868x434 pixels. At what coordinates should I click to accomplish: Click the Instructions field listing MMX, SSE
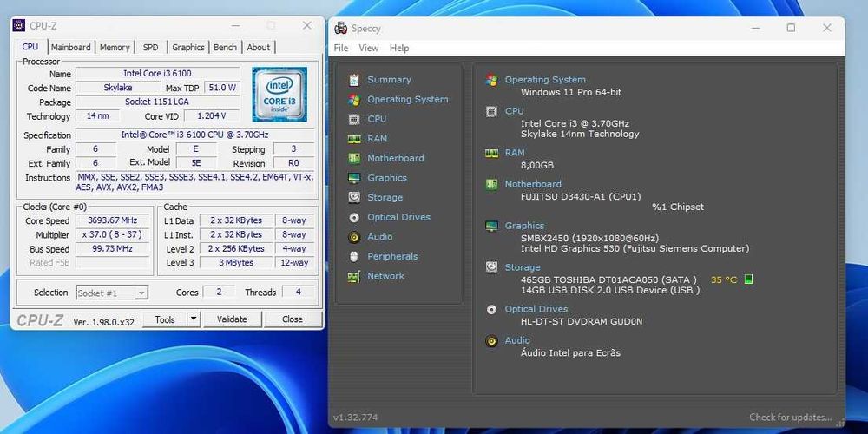194,182
